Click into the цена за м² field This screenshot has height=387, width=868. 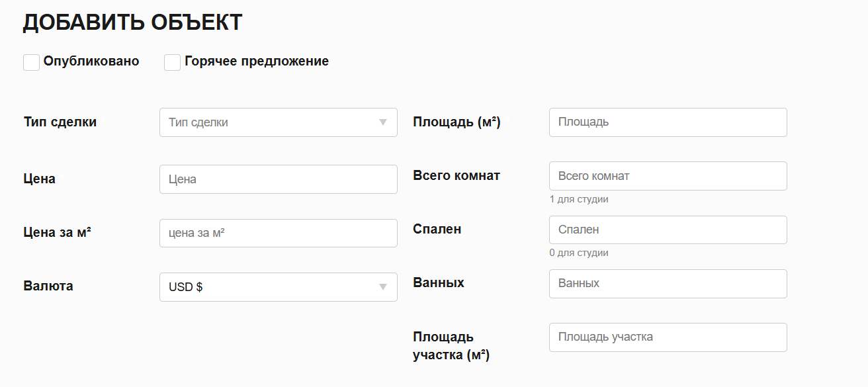[x=279, y=233]
